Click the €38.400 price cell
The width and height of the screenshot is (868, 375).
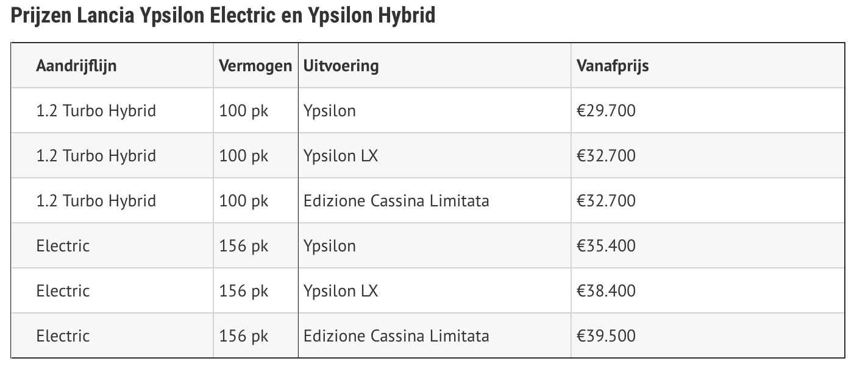point(606,291)
